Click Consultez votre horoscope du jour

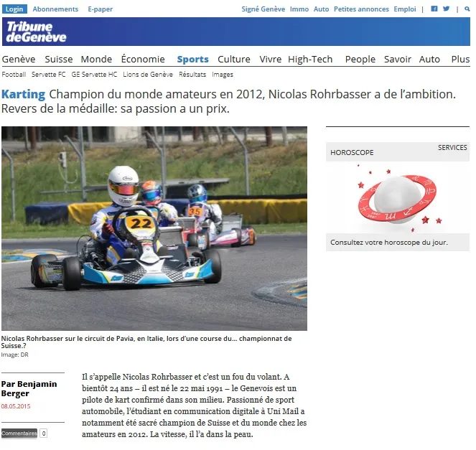389,243
